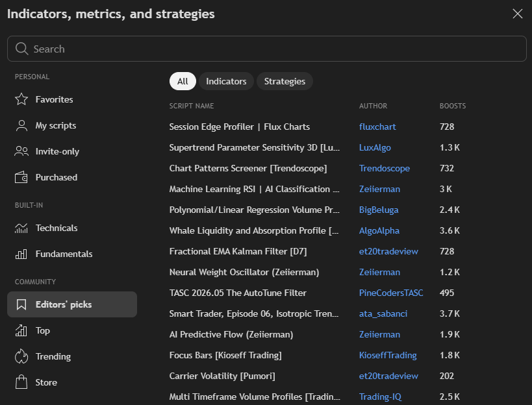
Task: Add AI Predictive Flow (Zeiierman) script
Action: coord(231,334)
